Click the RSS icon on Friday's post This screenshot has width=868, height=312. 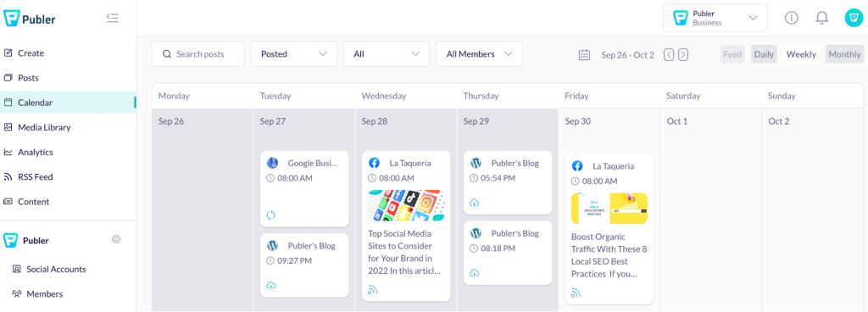576,293
